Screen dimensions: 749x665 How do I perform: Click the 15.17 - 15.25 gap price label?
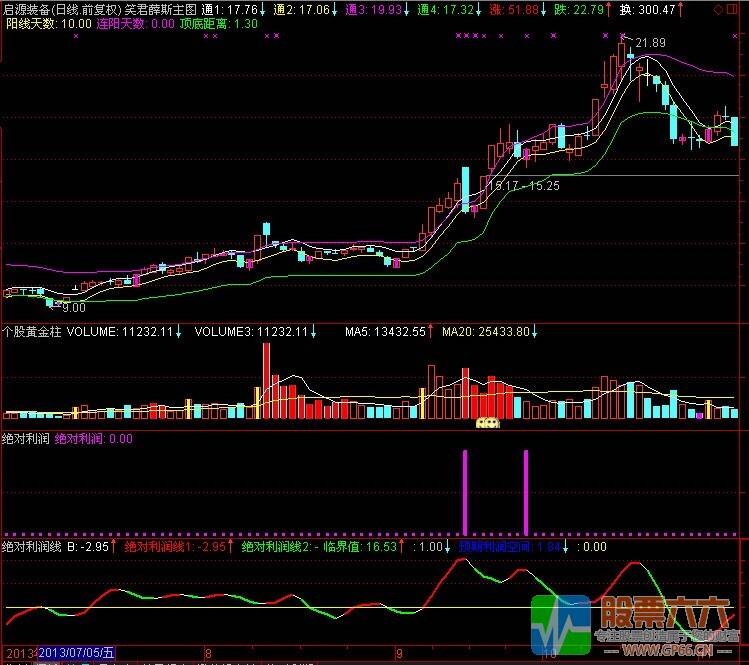(x=523, y=186)
